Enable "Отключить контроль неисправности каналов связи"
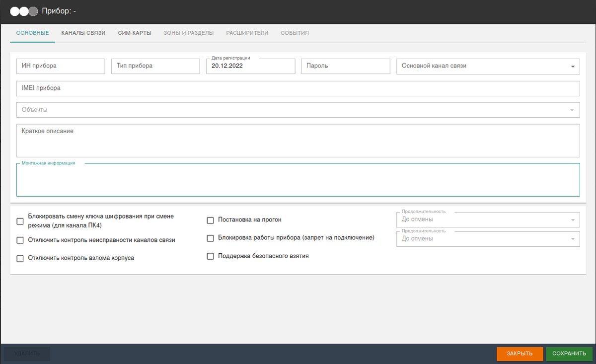596x364 pixels. tap(20, 240)
